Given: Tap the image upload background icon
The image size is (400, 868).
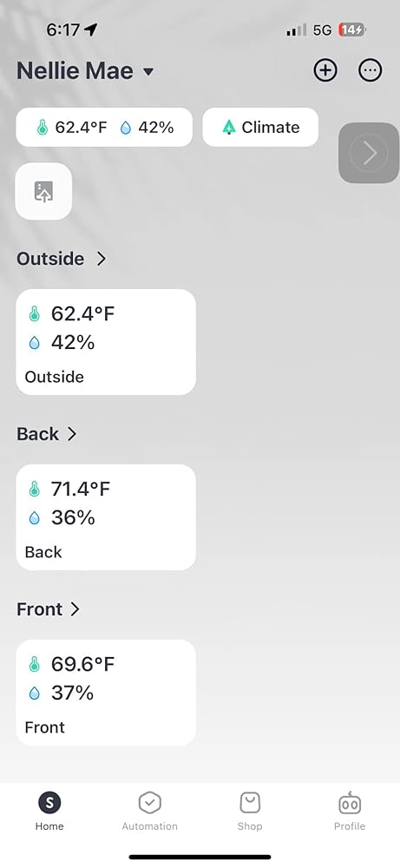Looking at the screenshot, I should click(x=43, y=191).
